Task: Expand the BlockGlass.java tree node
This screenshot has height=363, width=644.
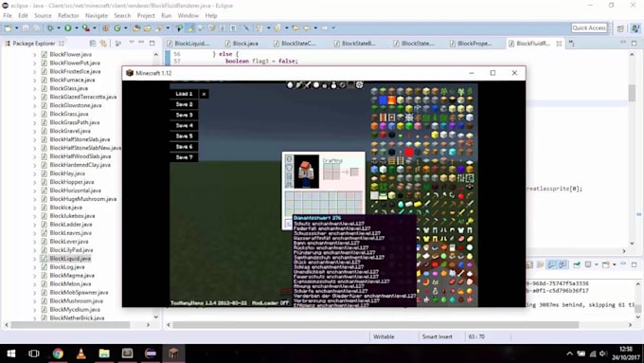Action: 34,88
